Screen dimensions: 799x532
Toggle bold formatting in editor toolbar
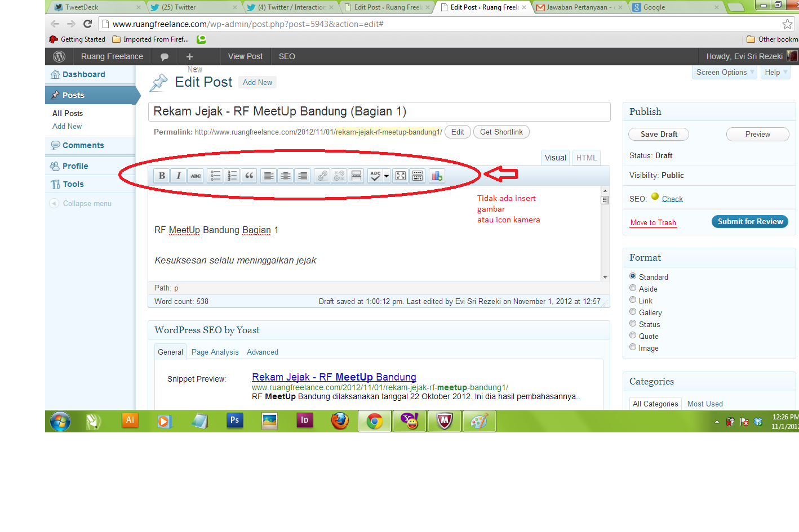click(162, 176)
